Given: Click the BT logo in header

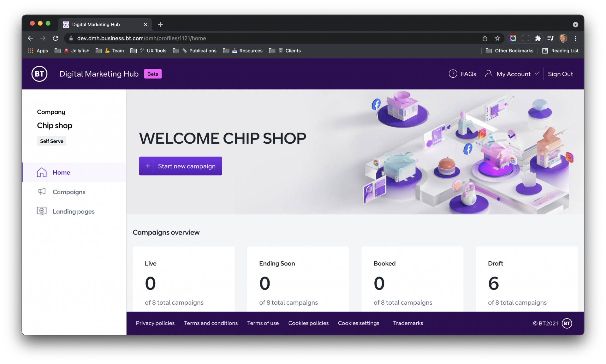Looking at the screenshot, I should [39, 74].
